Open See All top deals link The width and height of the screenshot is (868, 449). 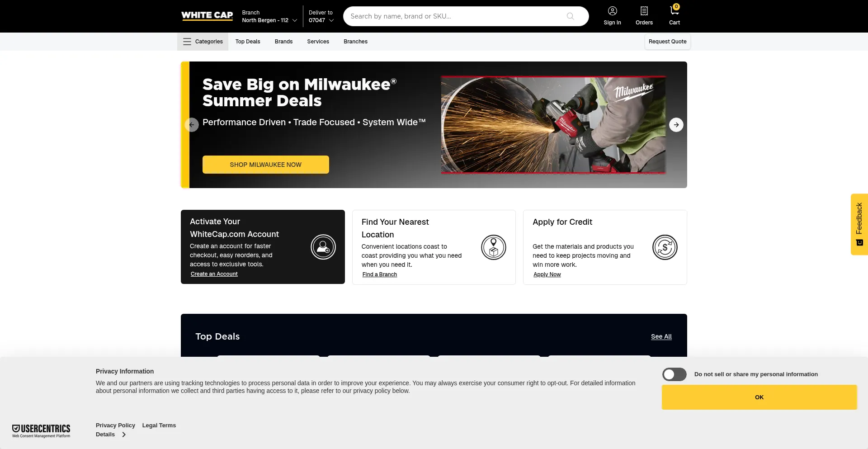click(x=661, y=336)
